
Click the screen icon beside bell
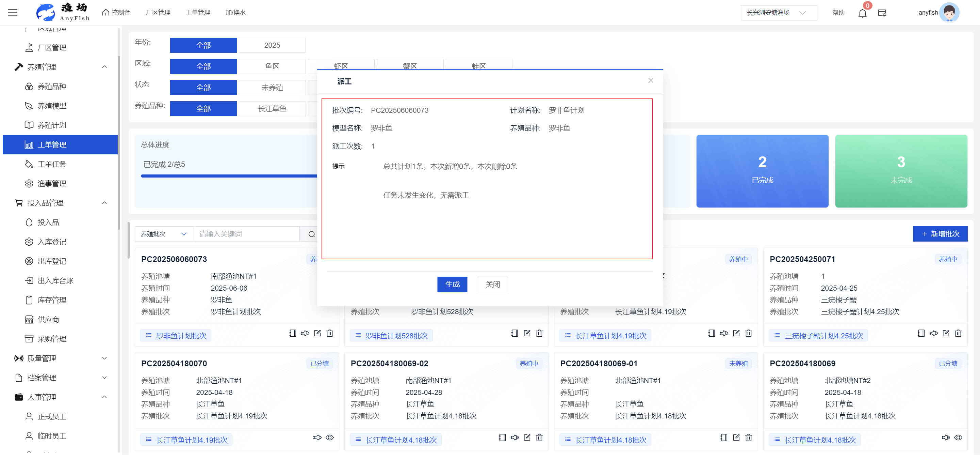click(x=882, y=13)
